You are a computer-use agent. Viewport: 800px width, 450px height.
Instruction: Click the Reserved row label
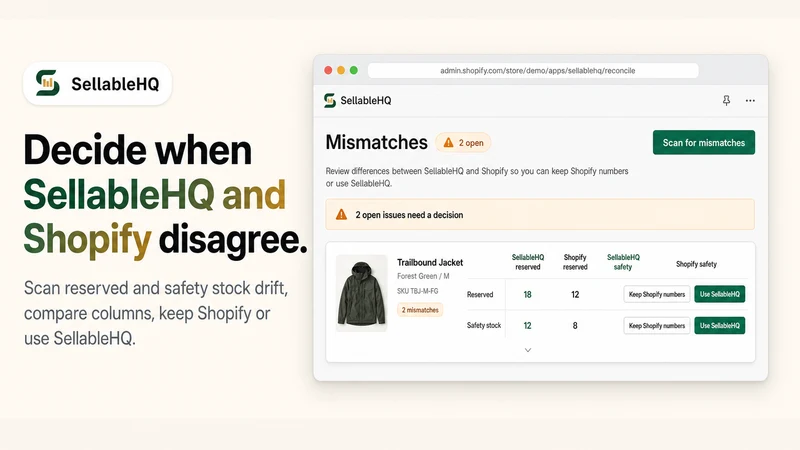480,294
